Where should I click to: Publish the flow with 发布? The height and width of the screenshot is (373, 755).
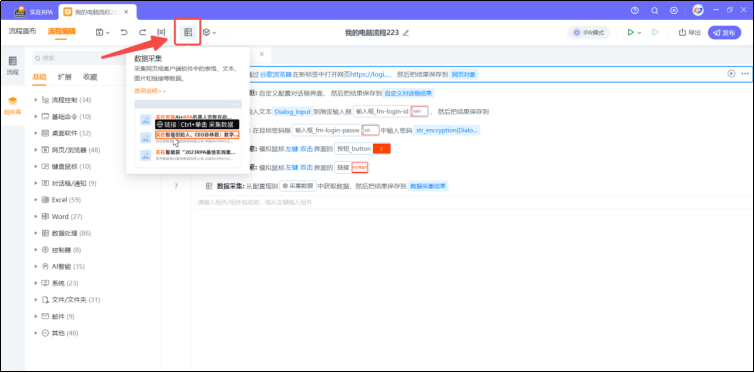click(x=724, y=33)
